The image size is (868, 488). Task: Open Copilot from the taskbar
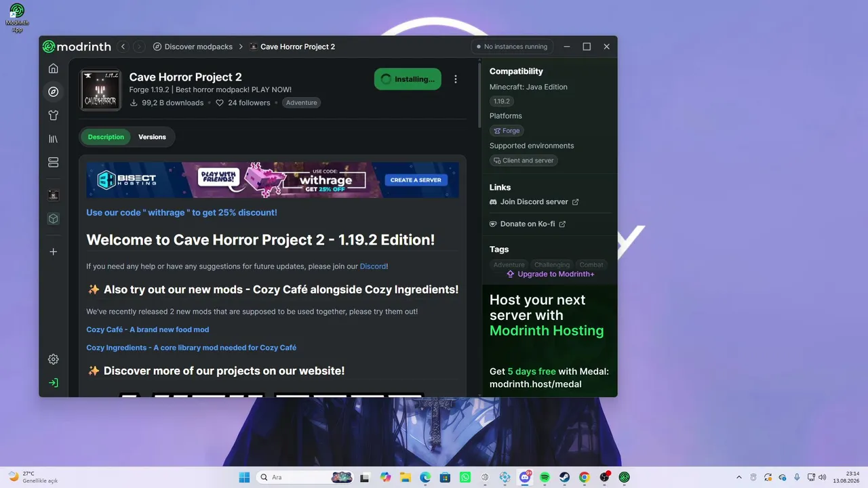(386, 477)
